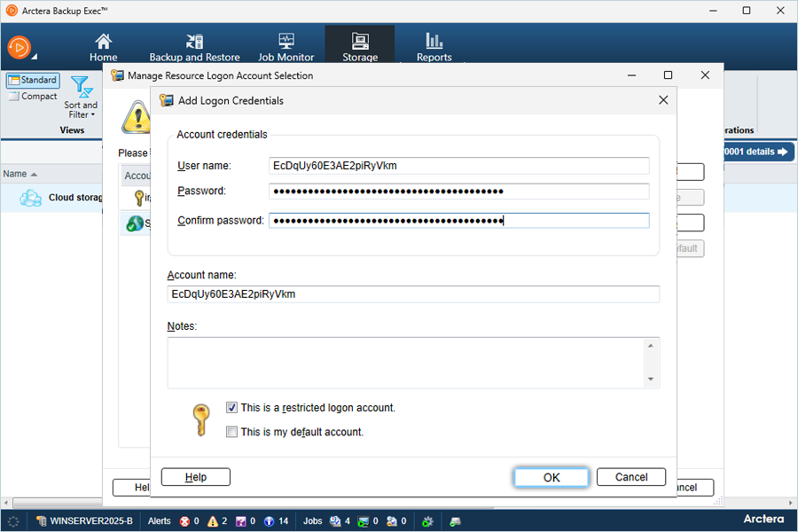
Task: Click the Password field
Action: (x=459, y=192)
